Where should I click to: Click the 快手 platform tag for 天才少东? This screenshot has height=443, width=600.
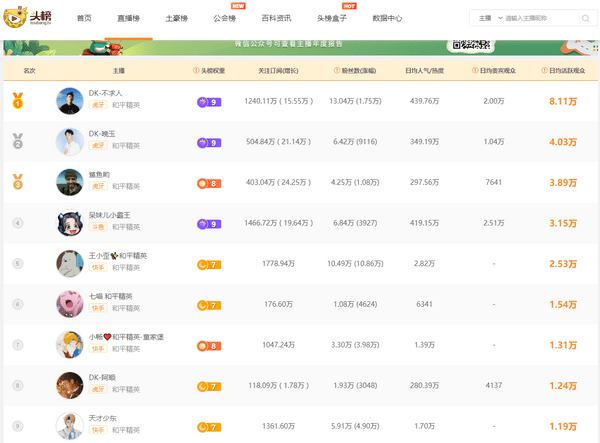click(98, 430)
